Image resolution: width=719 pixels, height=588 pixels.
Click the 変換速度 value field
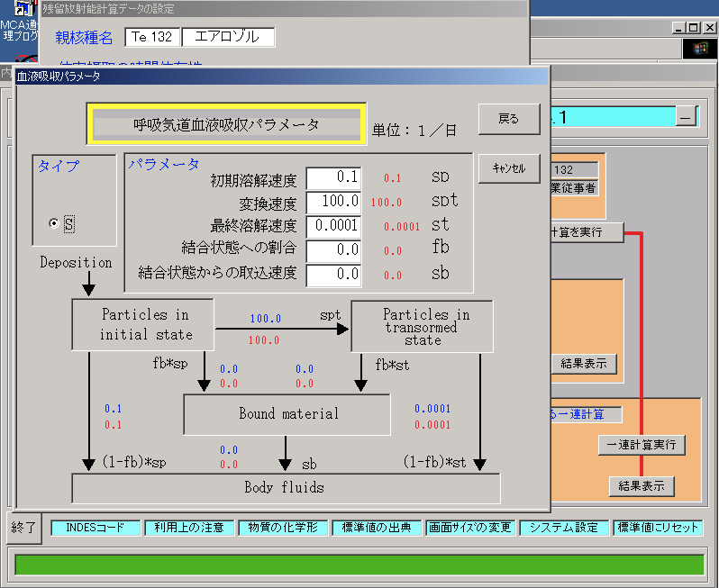click(333, 203)
